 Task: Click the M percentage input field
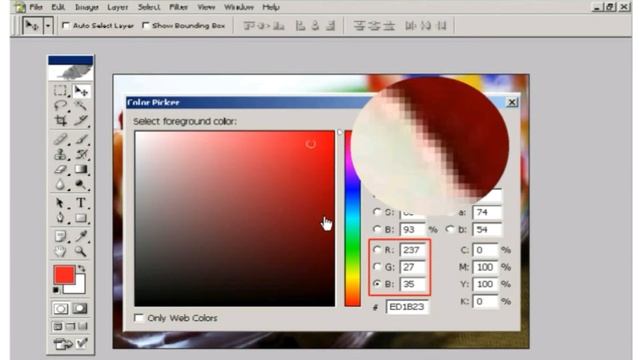[x=486, y=267]
